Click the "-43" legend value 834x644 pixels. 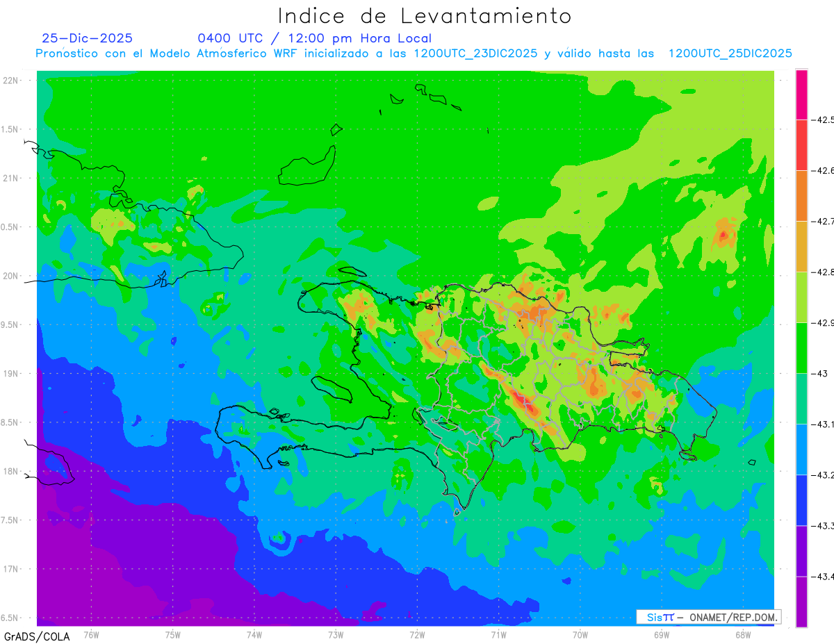coord(821,373)
